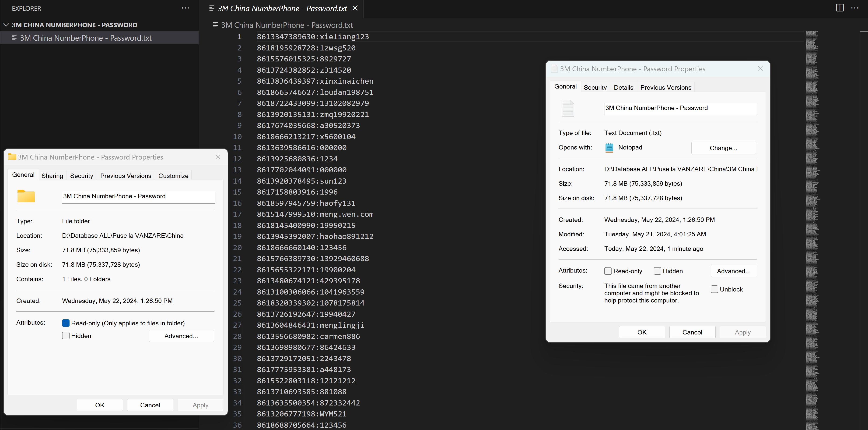Check Hidden in the folder properties dialog
The height and width of the screenshot is (430, 868).
(x=66, y=336)
